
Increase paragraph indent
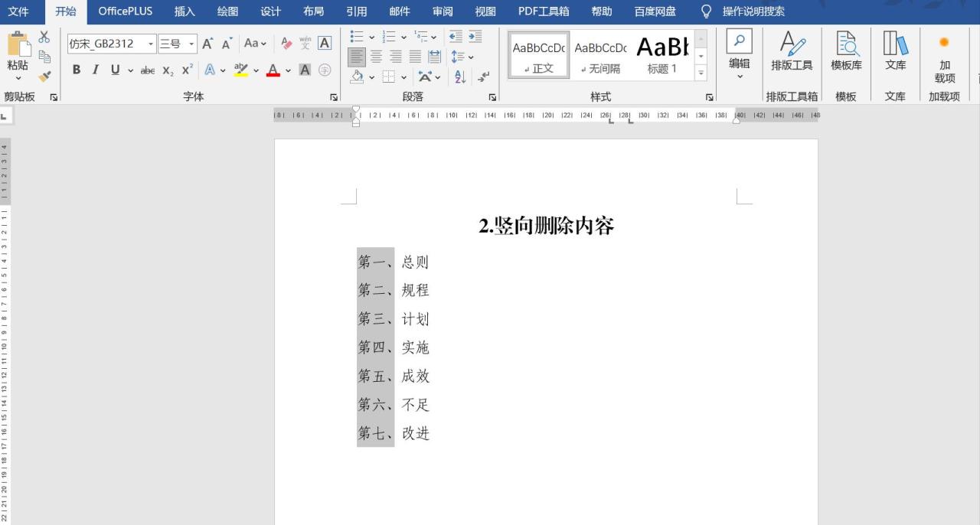click(x=475, y=37)
